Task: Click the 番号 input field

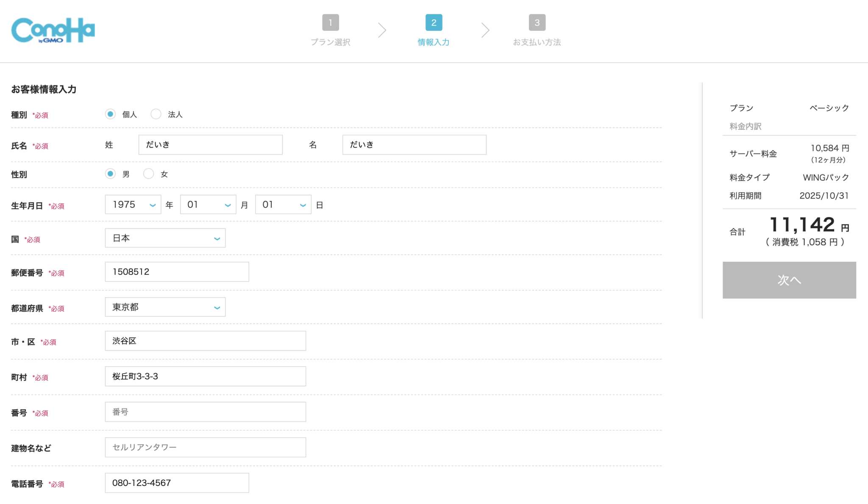Action: [206, 412]
